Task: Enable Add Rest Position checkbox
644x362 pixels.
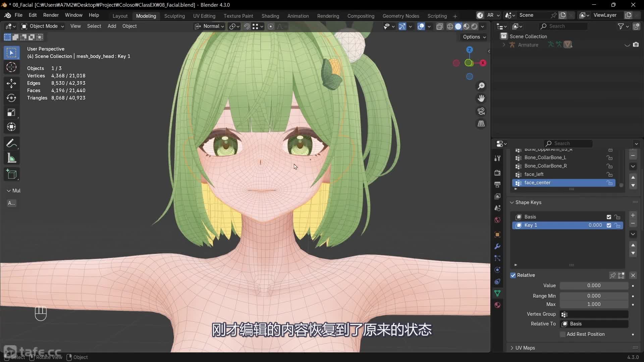Action: 563,334
